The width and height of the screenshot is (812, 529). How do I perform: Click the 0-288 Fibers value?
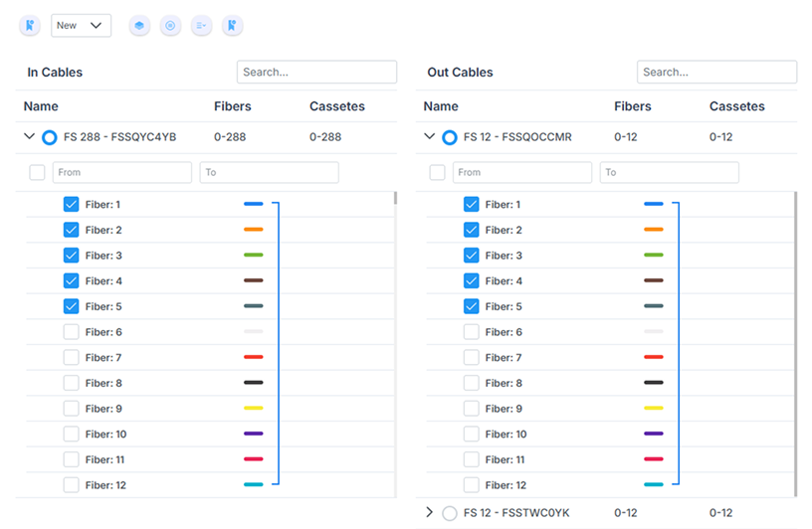coord(230,137)
